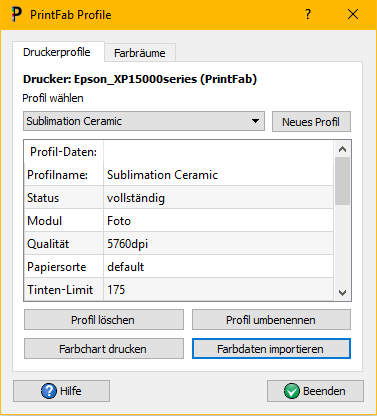Select the Qualität value 5760dpi
The width and height of the screenshot is (377, 416).
coord(218,244)
